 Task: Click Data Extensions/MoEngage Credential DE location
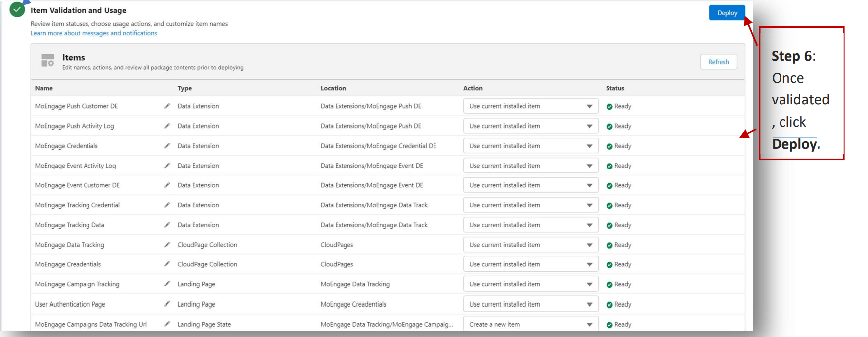(x=378, y=146)
